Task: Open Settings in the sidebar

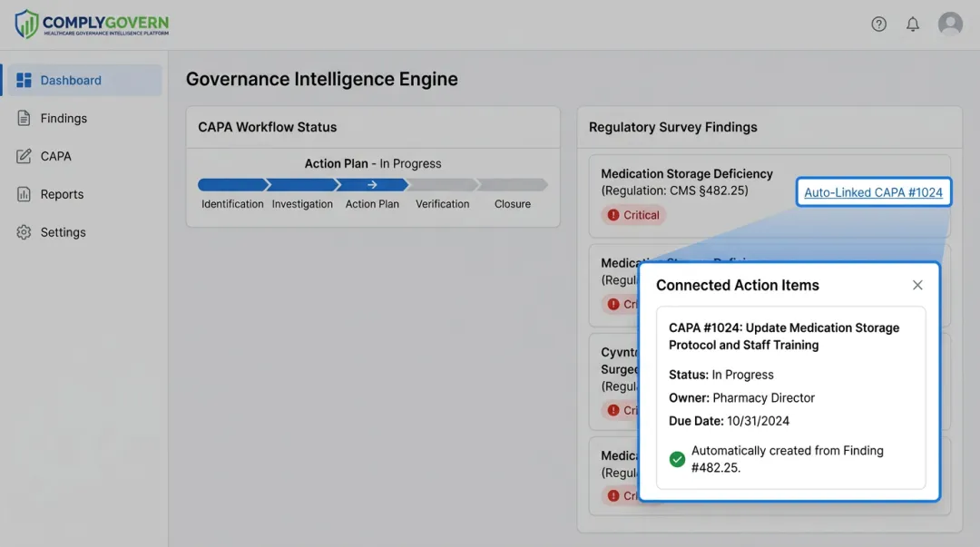Action: coord(64,232)
